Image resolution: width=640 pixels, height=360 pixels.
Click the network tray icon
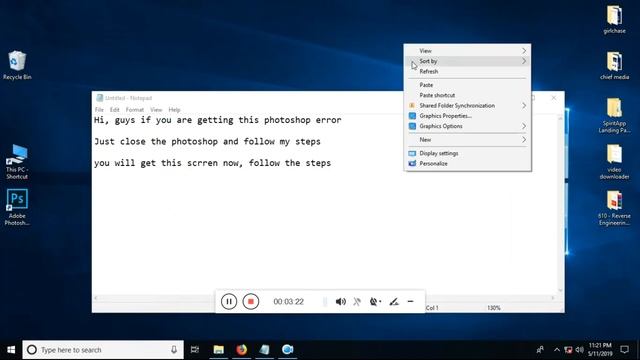click(x=568, y=350)
